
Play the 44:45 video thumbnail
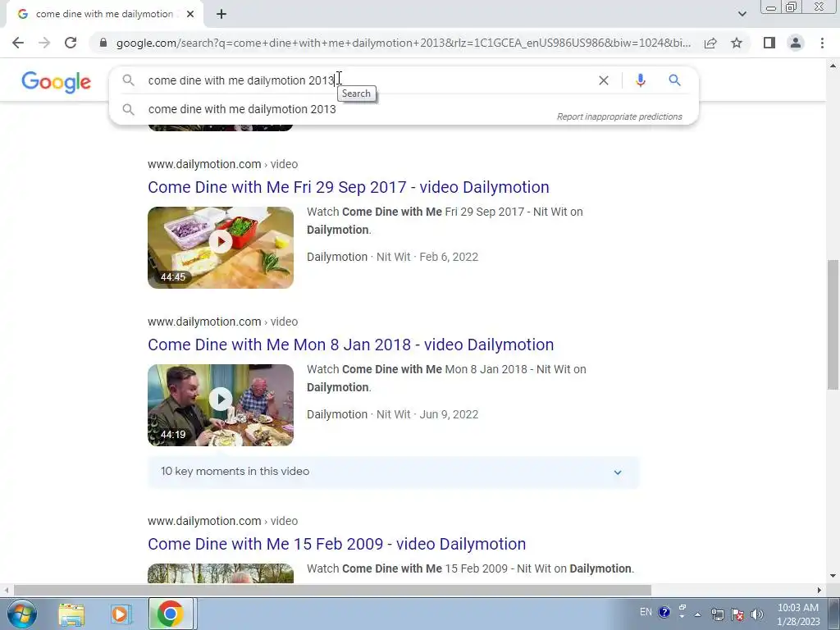[x=221, y=248]
